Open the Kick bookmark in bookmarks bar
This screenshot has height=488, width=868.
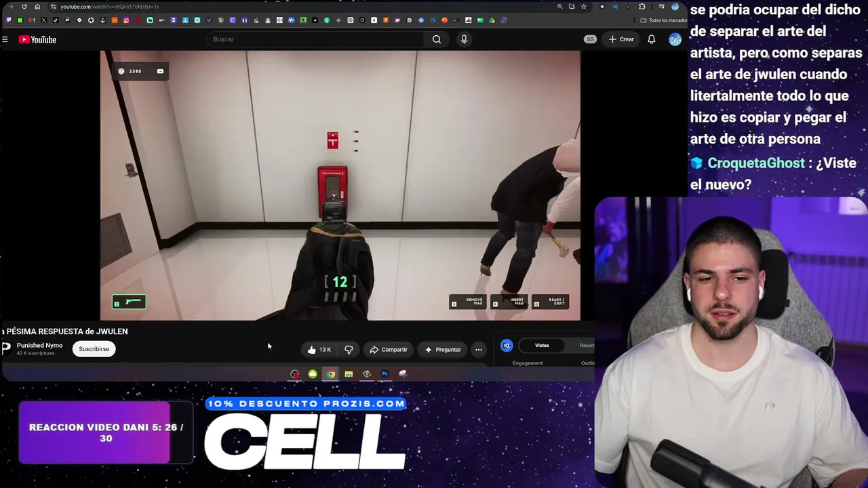(x=20, y=20)
